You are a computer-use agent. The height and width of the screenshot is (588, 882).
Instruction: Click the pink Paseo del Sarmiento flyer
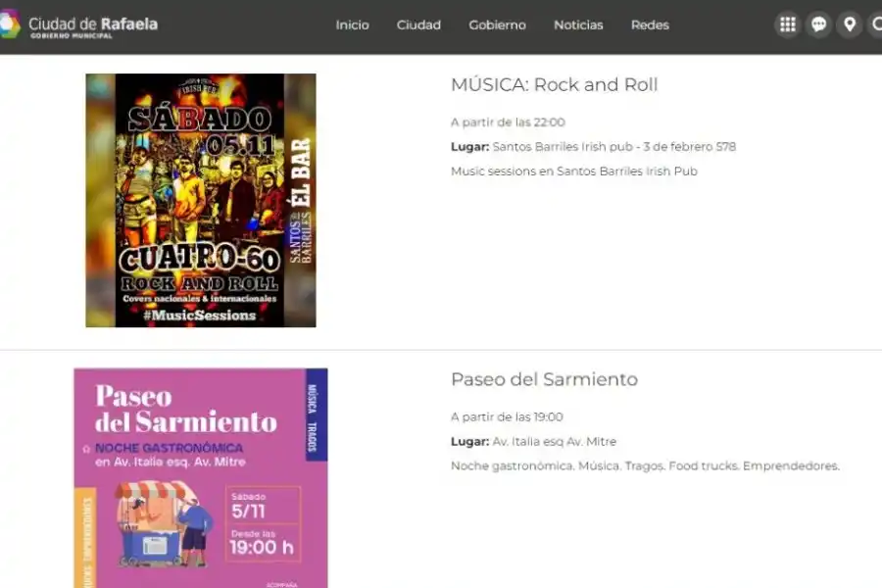pos(200,477)
